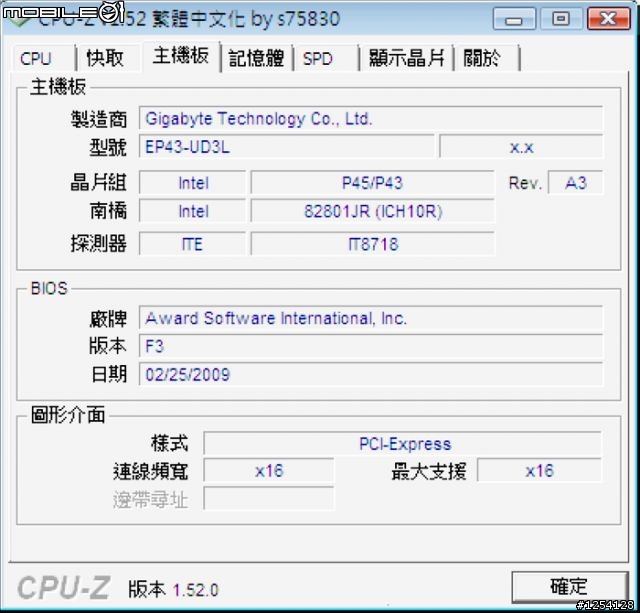Click the chipset model P45/P43 field
640x613 pixels.
pyautogui.click(x=372, y=182)
